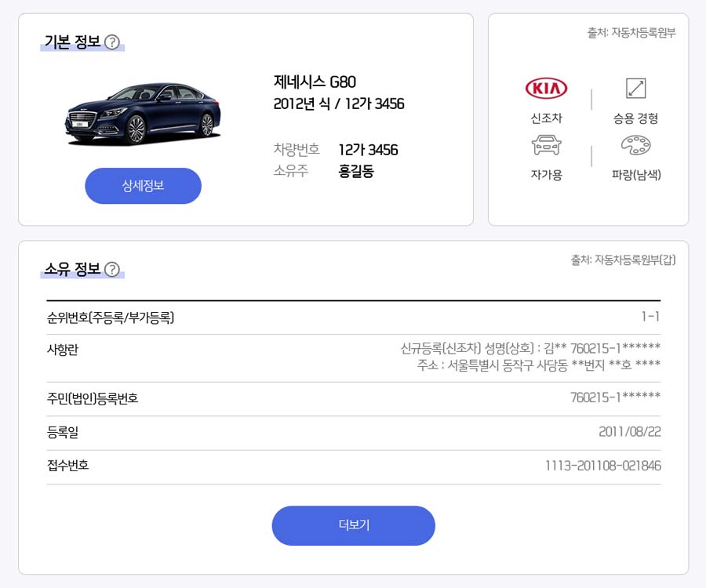Viewport: 706px width, 588px height.
Task: Click the owner name 홍길동
Action: pos(356,172)
